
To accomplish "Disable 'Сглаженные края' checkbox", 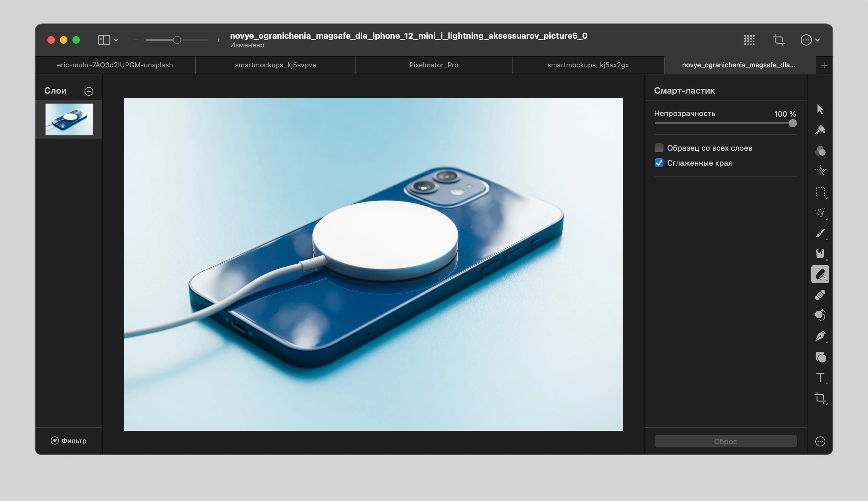I will [x=659, y=163].
